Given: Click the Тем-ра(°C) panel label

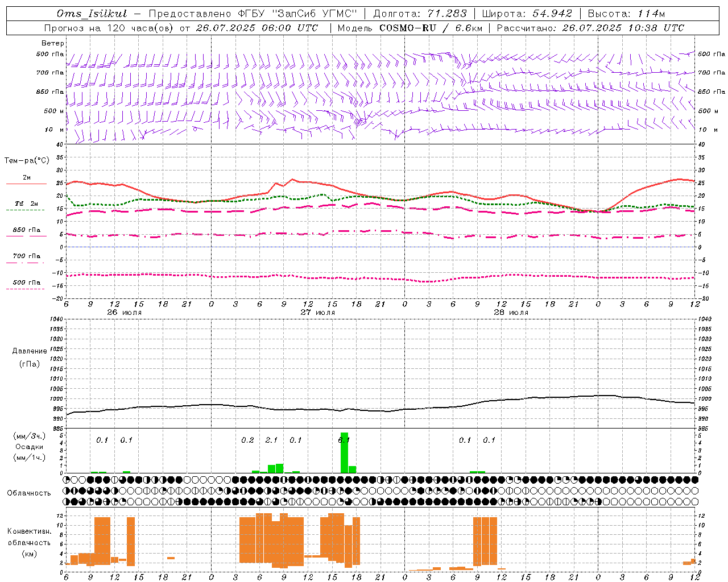Looking at the screenshot, I should click(x=27, y=161).
